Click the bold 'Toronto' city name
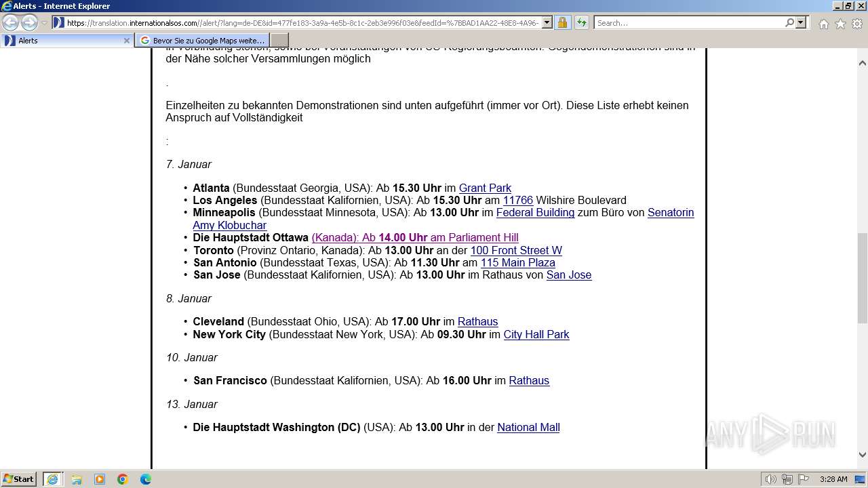The width and height of the screenshot is (868, 488). pos(214,251)
